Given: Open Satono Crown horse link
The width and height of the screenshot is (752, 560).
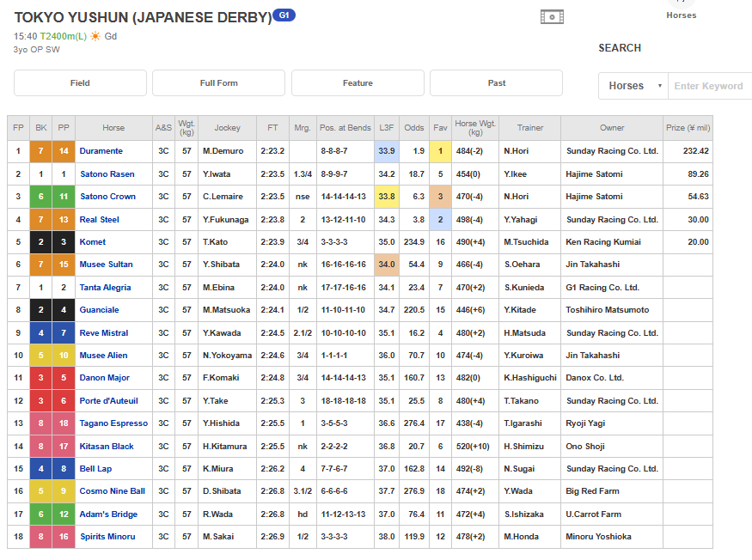Looking at the screenshot, I should coord(108,197).
